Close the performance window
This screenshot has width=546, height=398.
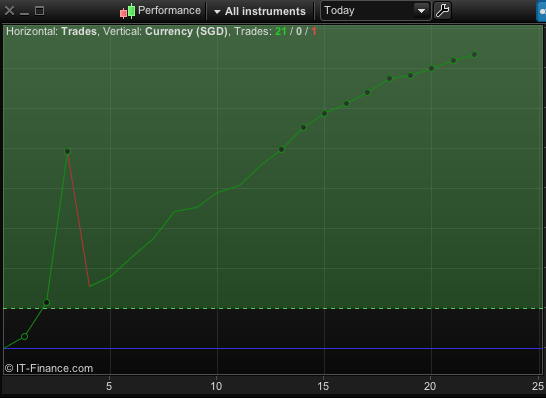9,11
